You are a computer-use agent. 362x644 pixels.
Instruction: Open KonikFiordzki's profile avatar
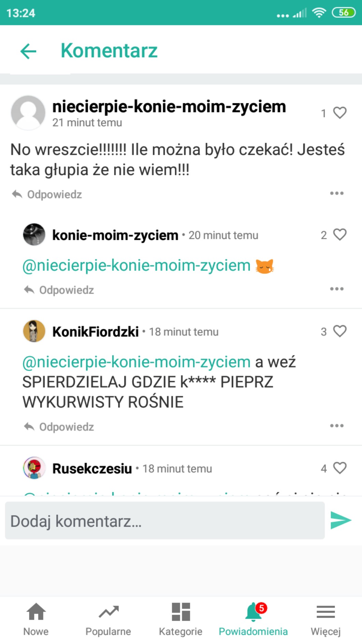point(34,331)
